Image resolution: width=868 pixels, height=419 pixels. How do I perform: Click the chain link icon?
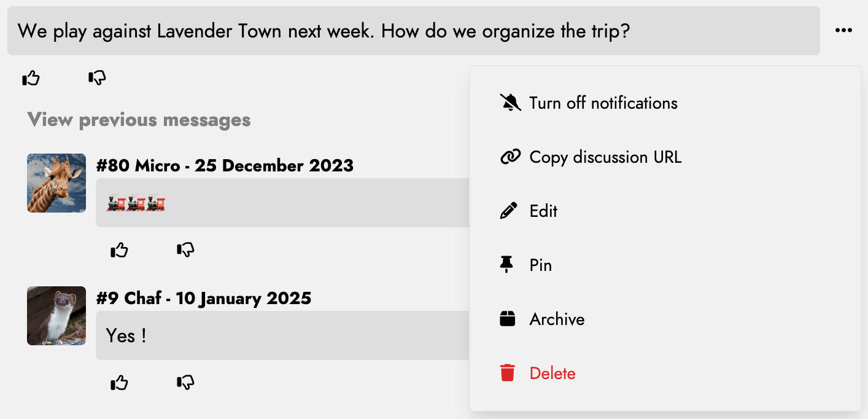(x=510, y=157)
